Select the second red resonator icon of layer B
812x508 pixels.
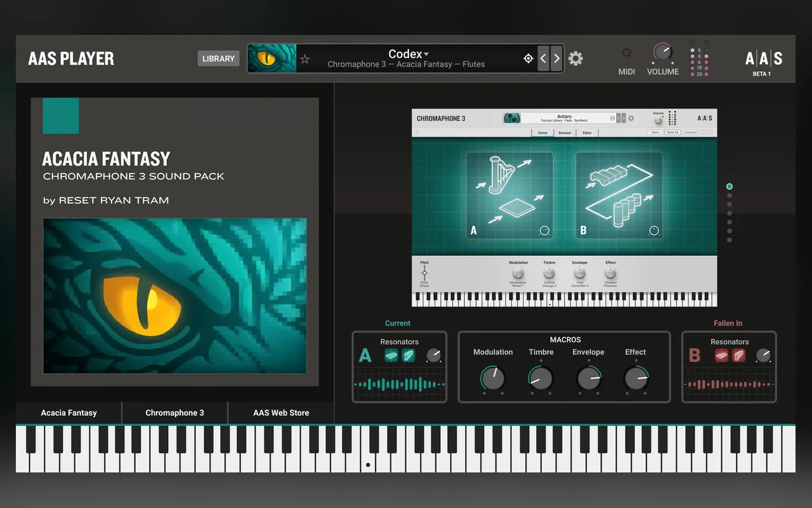click(738, 356)
